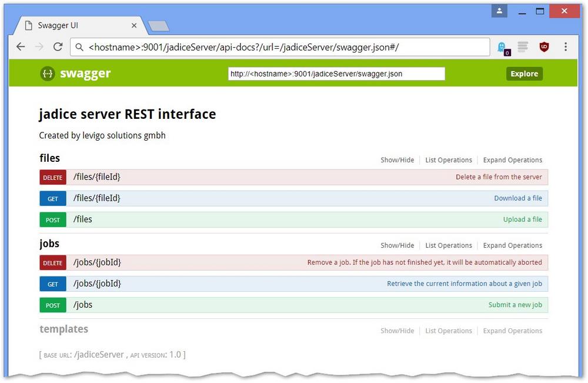
Task: Click Expand Operations for files section
Action: pos(513,160)
